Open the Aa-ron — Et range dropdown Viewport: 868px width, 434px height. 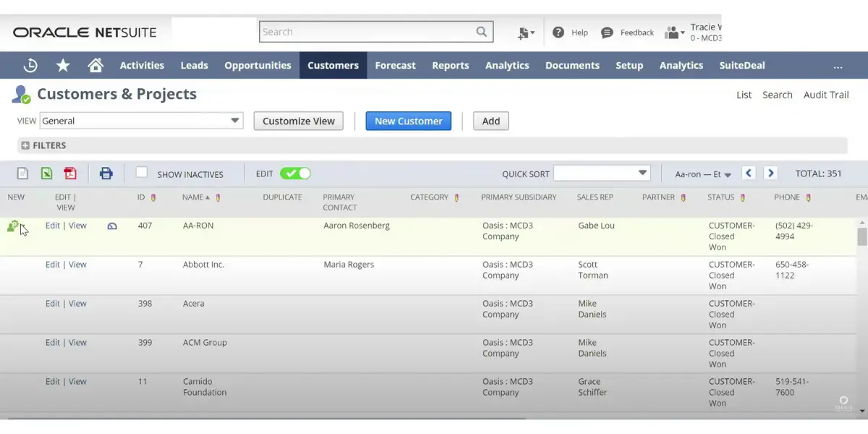coord(703,174)
